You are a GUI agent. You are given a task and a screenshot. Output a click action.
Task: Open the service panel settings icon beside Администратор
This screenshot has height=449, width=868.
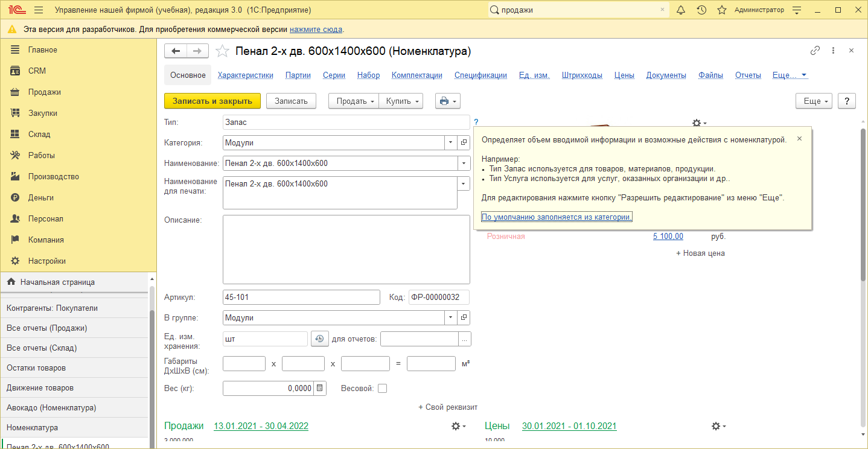tap(797, 10)
